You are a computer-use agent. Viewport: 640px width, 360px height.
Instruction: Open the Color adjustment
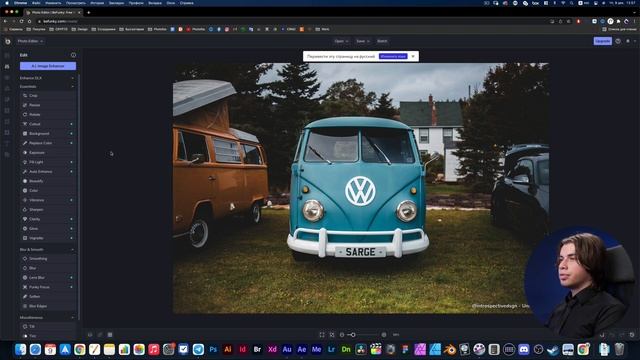(x=48, y=191)
